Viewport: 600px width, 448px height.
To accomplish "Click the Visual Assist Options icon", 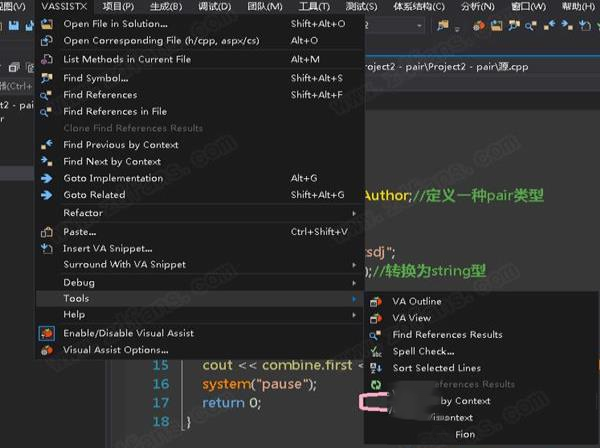I will tap(46, 350).
